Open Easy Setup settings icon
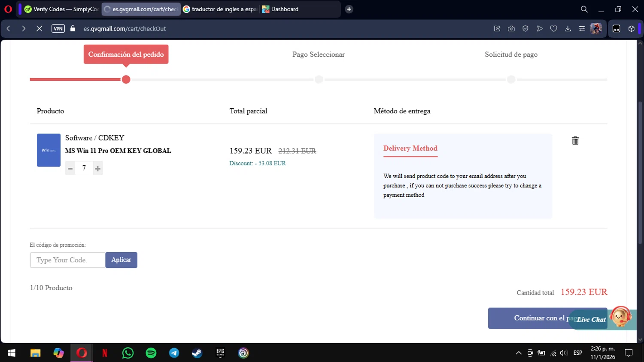Screen dimensions: 644x362 pyautogui.click(x=582, y=29)
